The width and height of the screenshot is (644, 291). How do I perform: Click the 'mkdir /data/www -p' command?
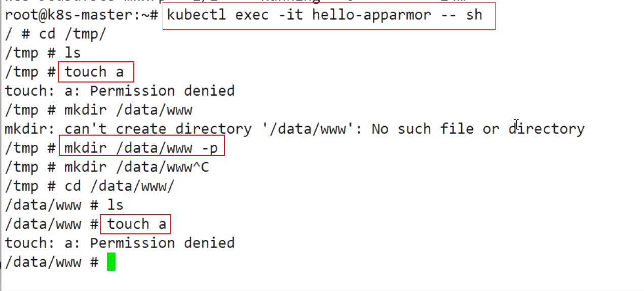(x=141, y=148)
